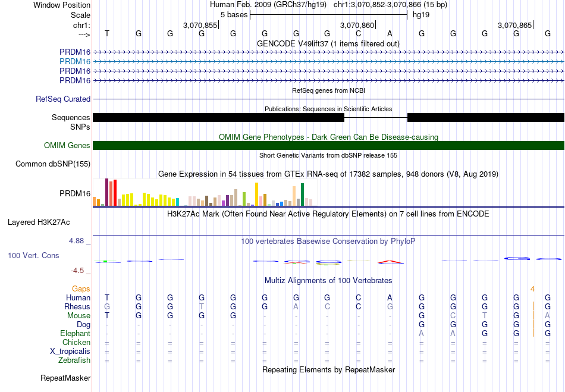The image size is (565, 392).
Task: Click the 'Common dbSNP(155)' track label
Action: (53, 164)
